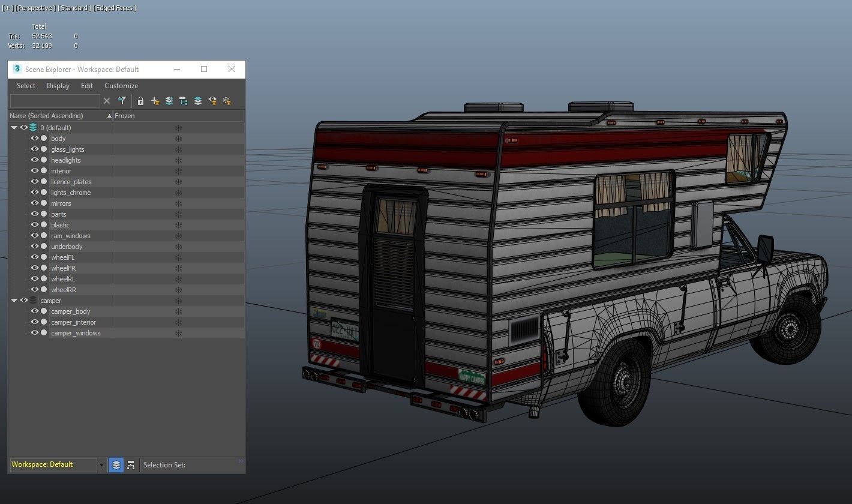
Task: Open the Edit menu
Action: pyautogui.click(x=87, y=86)
